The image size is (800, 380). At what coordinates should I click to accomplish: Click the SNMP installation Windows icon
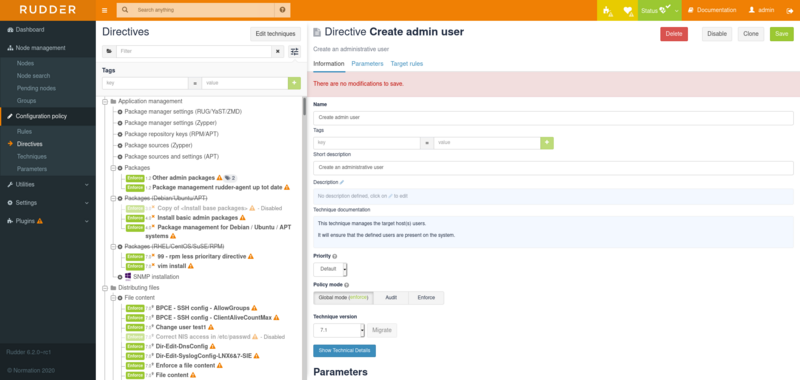click(x=128, y=276)
